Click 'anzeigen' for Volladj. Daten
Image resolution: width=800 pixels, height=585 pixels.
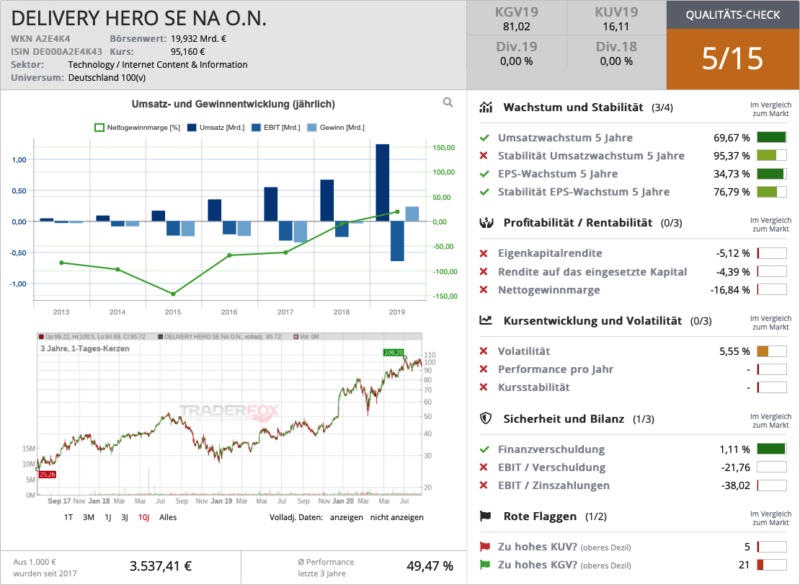pyautogui.click(x=346, y=517)
